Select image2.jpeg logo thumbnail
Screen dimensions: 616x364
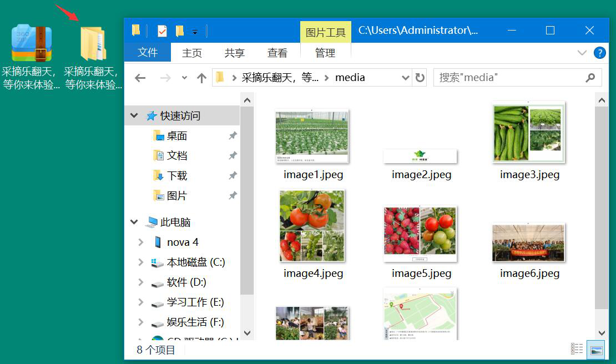click(420, 156)
